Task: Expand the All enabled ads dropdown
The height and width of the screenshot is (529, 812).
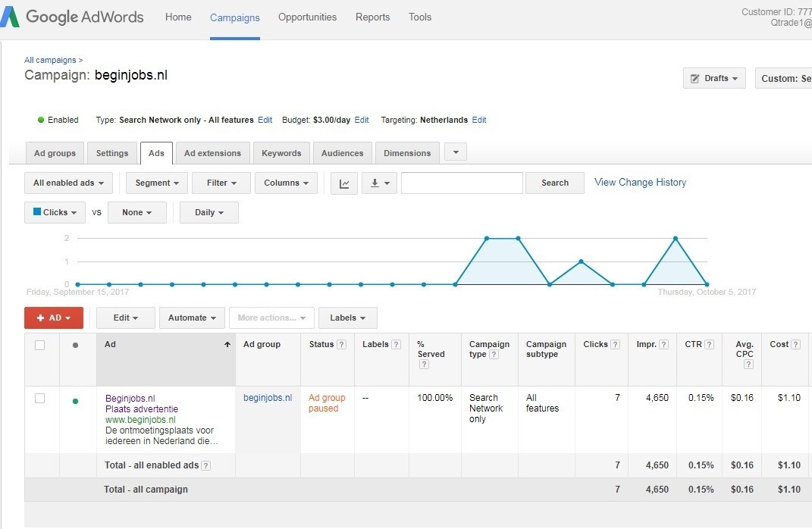Action: pos(68,183)
